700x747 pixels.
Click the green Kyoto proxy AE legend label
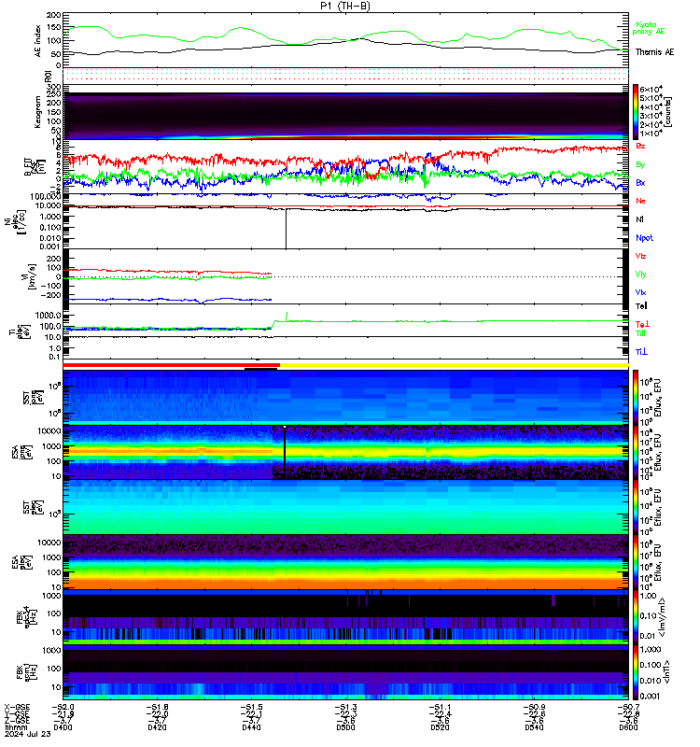click(648, 28)
